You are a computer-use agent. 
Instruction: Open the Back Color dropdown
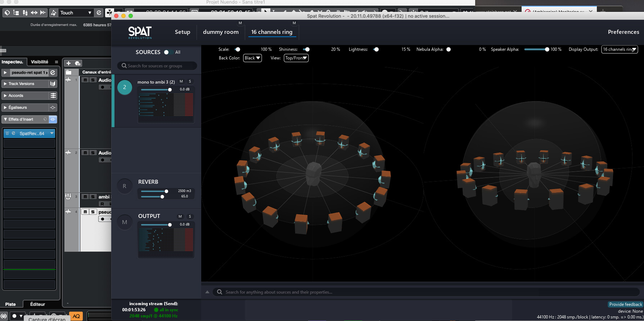(x=252, y=58)
